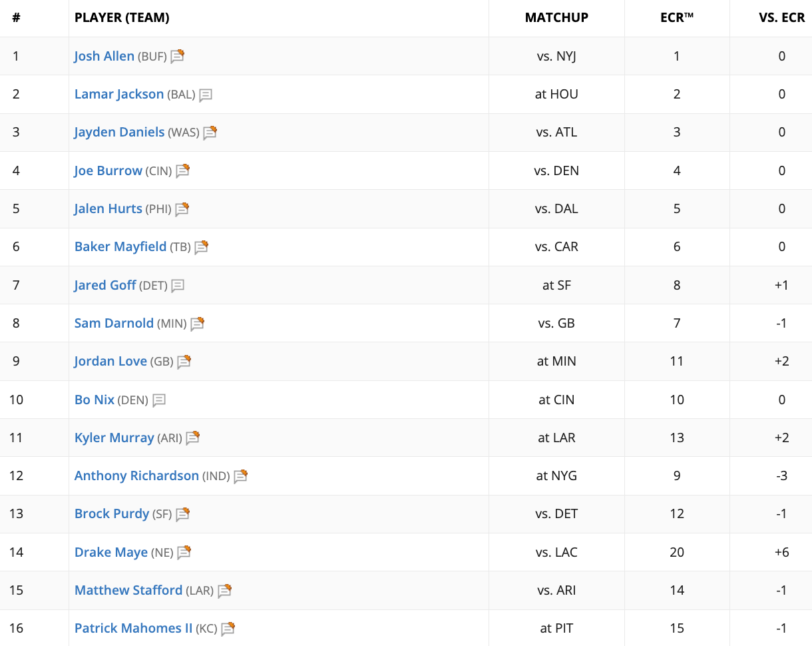Sort by the ECR column header
Viewport: 812px width, 646px height.
click(x=677, y=18)
